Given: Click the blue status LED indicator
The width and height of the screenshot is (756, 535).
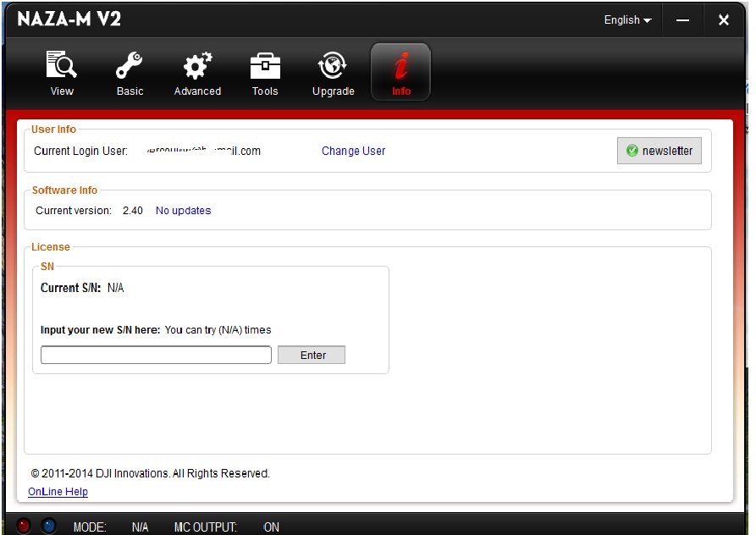Looking at the screenshot, I should (x=49, y=526).
